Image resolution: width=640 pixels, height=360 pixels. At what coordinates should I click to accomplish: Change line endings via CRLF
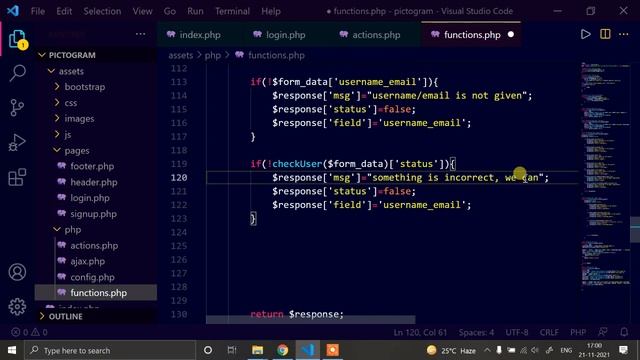pyautogui.click(x=549, y=332)
